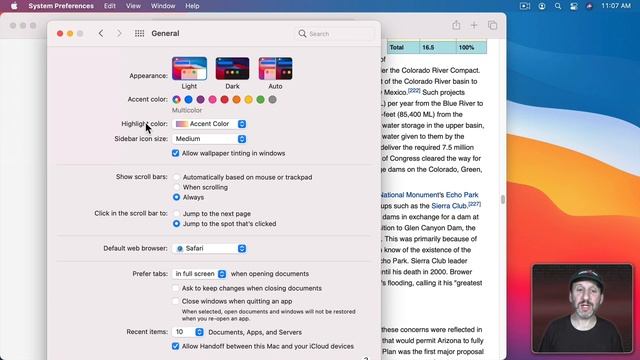Open Highlight color dropdown
Screen dimensions: 640x360
coord(209,124)
